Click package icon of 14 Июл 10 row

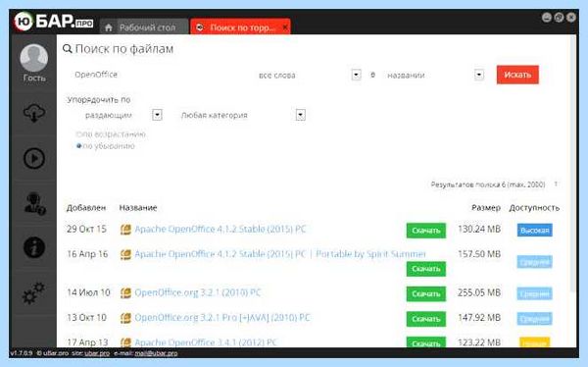[x=125, y=292]
